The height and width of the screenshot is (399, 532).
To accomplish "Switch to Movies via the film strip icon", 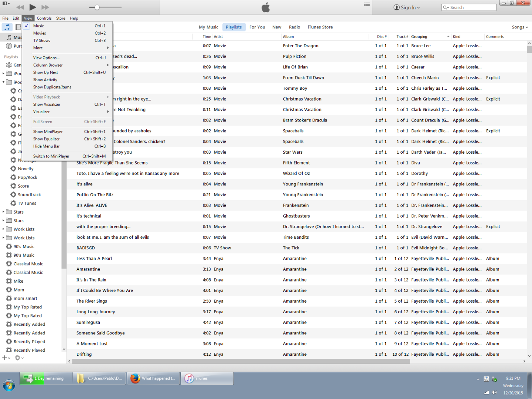I will (x=18, y=27).
